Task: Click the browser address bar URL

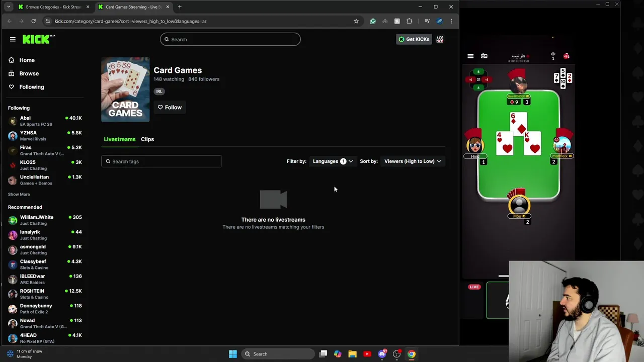Action: pos(130,21)
